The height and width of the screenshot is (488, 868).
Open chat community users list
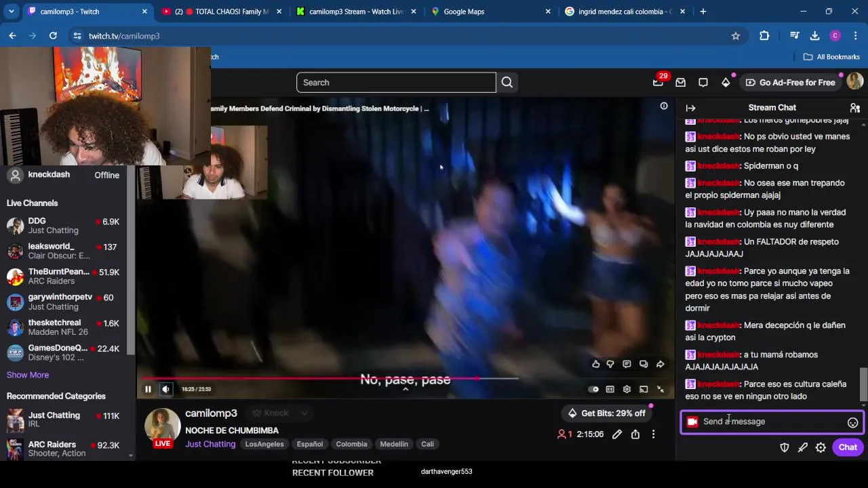(855, 108)
